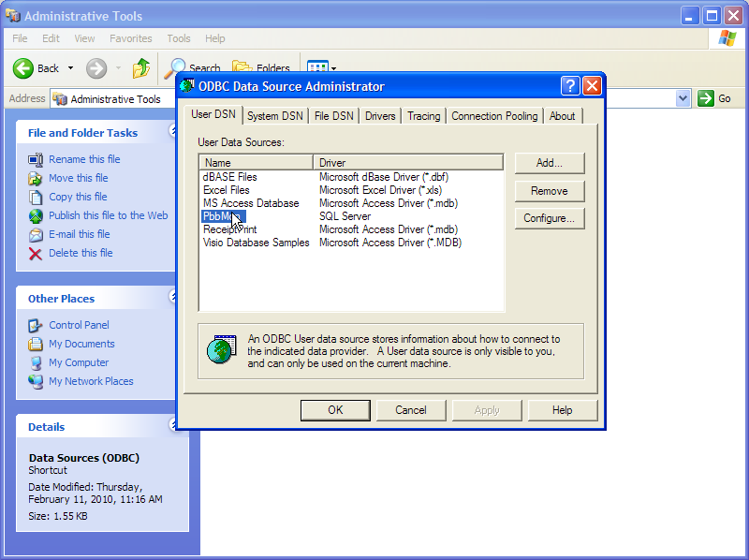Click the Rename this file link
This screenshot has height=560, width=749.
tap(84, 159)
